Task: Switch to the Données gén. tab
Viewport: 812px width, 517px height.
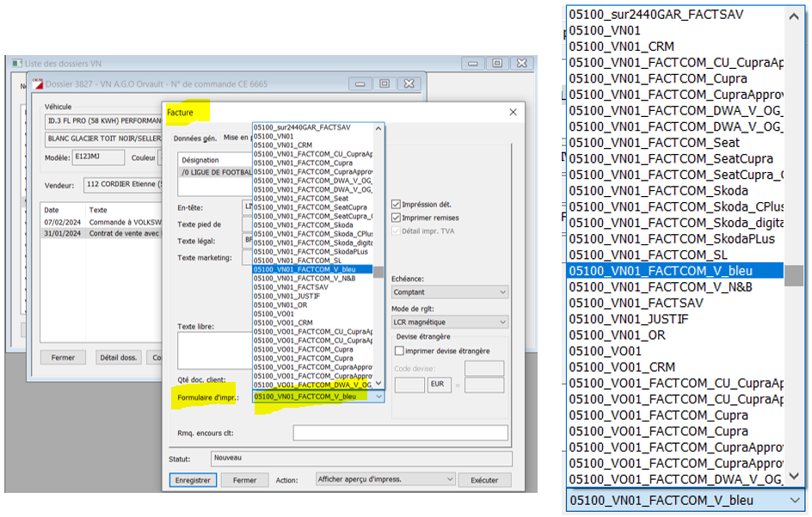Action: (x=194, y=138)
